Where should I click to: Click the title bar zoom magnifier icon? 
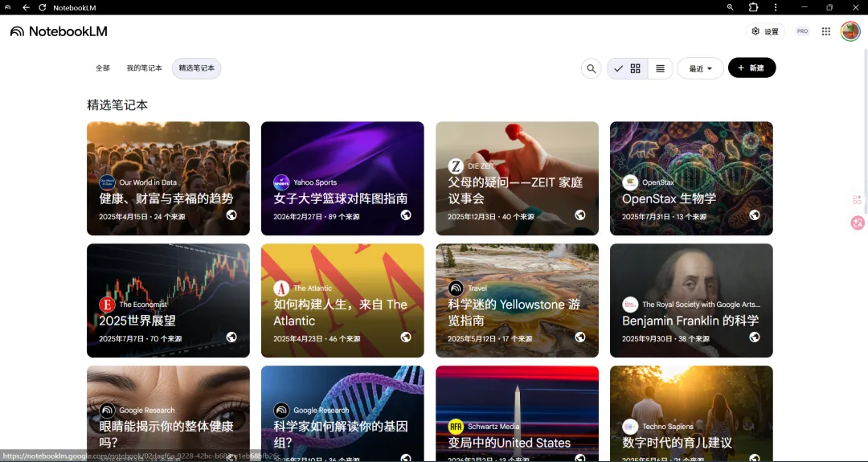pyautogui.click(x=730, y=7)
